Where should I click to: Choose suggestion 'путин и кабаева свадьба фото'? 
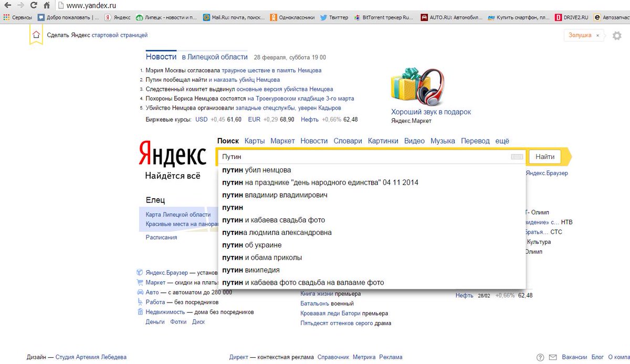click(372, 220)
